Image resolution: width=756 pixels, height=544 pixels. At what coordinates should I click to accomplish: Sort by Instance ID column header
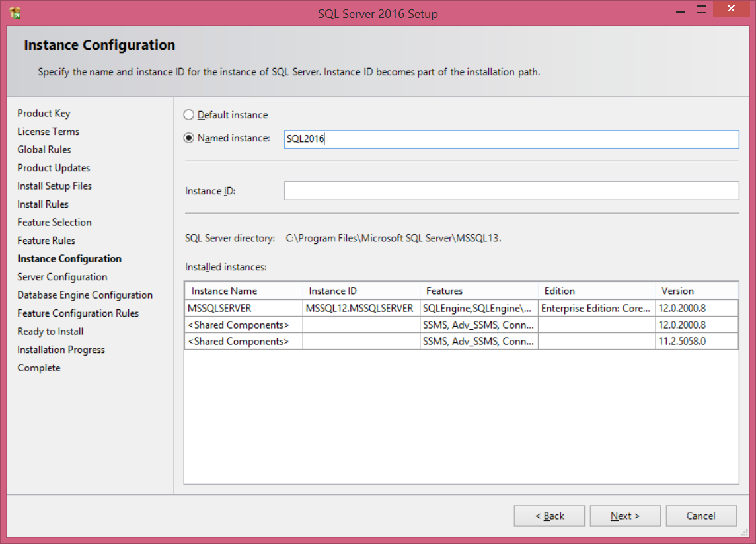click(361, 291)
